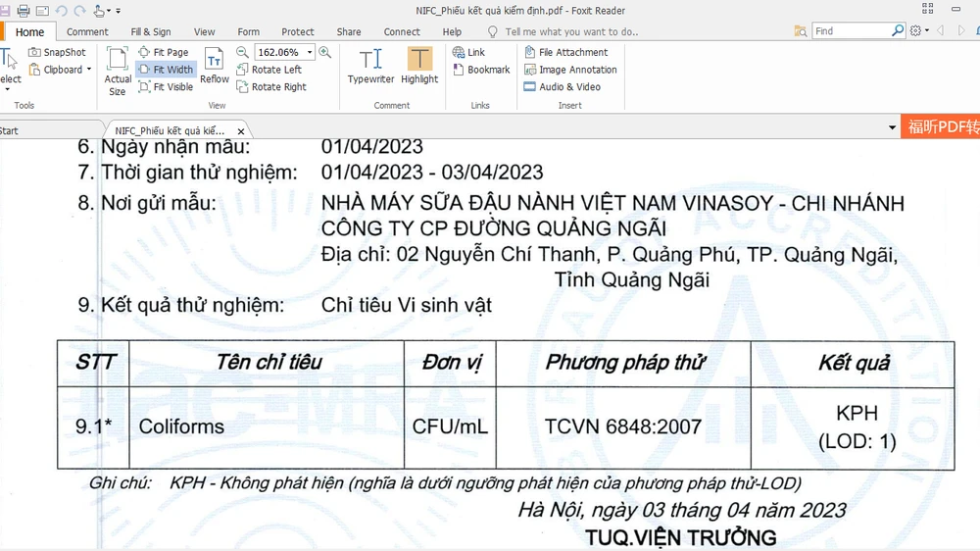Open the search settings gear dropdown
Screen dimensions: 980x551
(919, 30)
